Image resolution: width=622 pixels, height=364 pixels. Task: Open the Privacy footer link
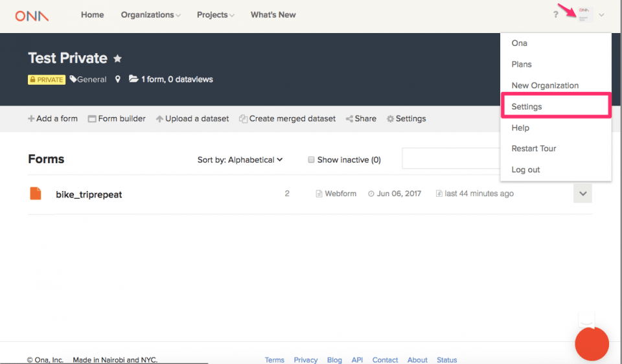305,359
